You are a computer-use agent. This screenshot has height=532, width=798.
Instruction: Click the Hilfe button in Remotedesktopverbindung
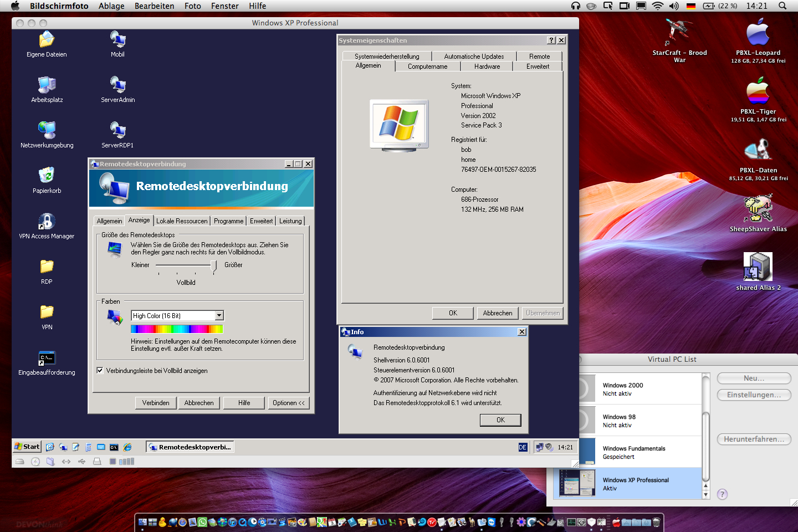pos(244,403)
